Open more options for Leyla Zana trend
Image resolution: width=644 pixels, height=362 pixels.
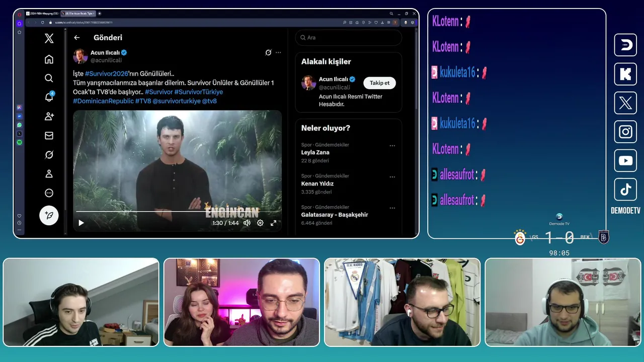(392, 146)
